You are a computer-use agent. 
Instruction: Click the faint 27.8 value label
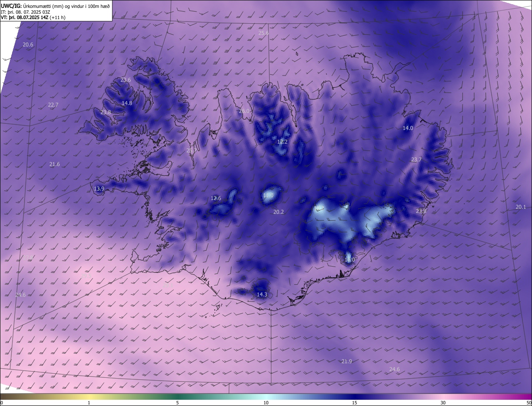click(x=28, y=258)
